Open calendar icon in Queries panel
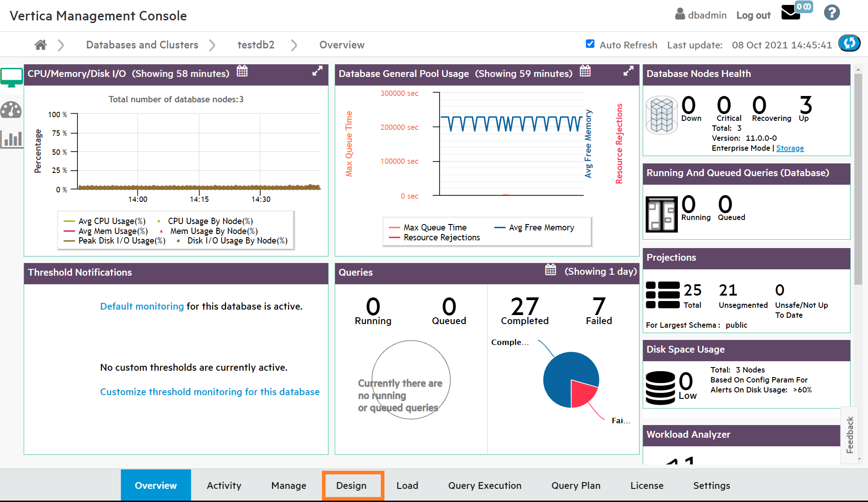Screen dimensions: 868x502 point(551,270)
